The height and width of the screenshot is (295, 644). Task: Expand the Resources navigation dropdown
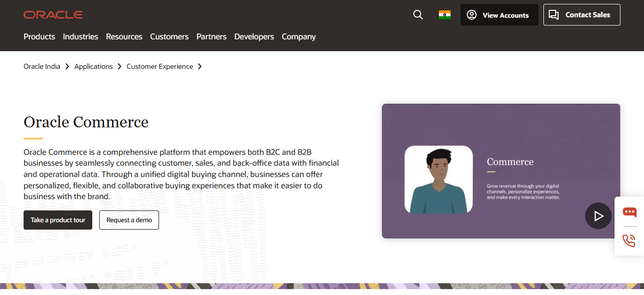[x=124, y=36]
